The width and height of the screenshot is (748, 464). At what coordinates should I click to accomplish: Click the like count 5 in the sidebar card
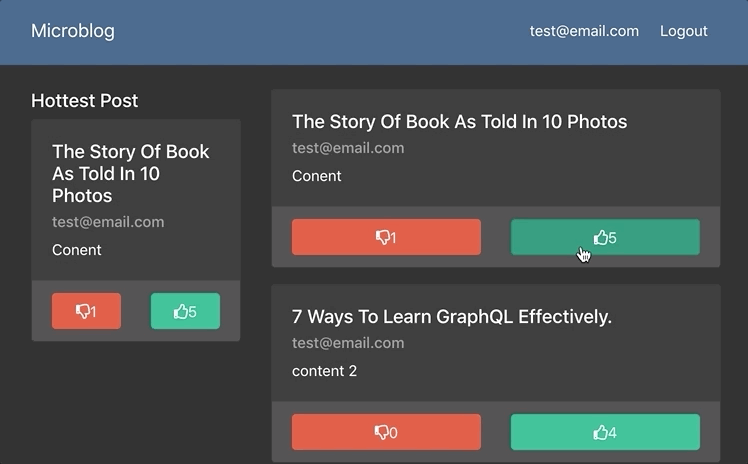(x=192, y=312)
